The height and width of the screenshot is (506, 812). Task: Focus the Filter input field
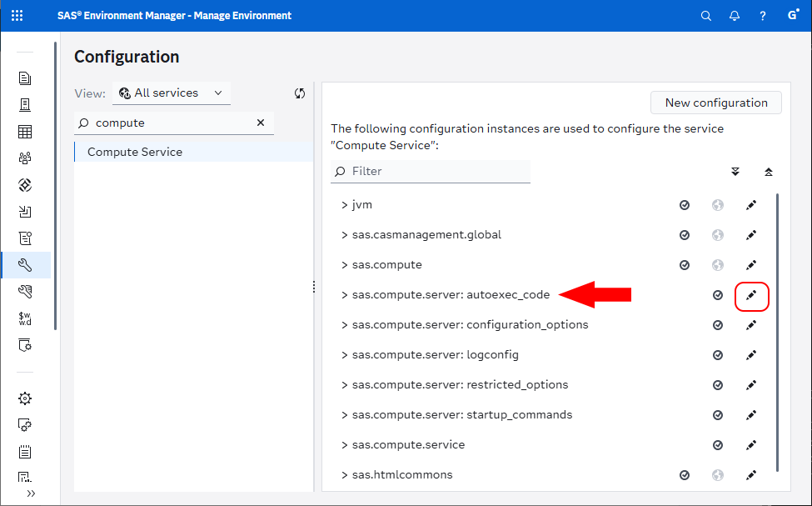[431, 171]
